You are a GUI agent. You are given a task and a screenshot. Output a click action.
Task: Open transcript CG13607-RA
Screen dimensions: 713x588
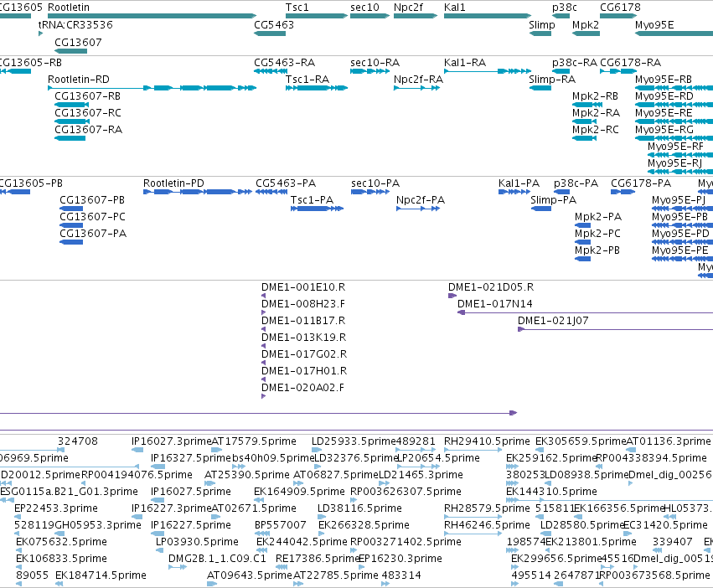pos(88,130)
